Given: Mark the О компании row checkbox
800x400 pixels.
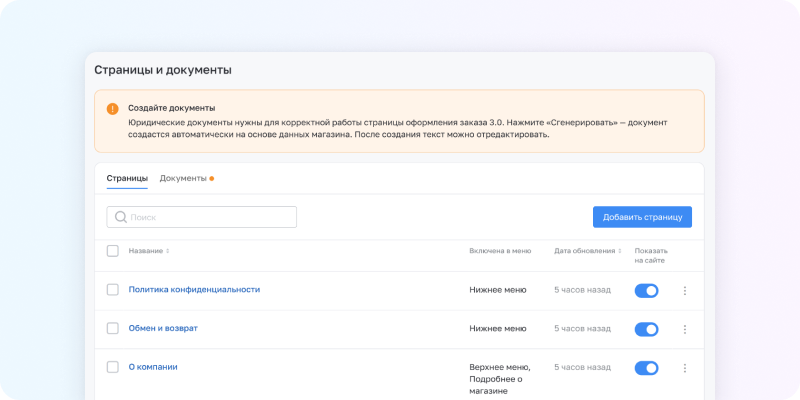Looking at the screenshot, I should [113, 367].
